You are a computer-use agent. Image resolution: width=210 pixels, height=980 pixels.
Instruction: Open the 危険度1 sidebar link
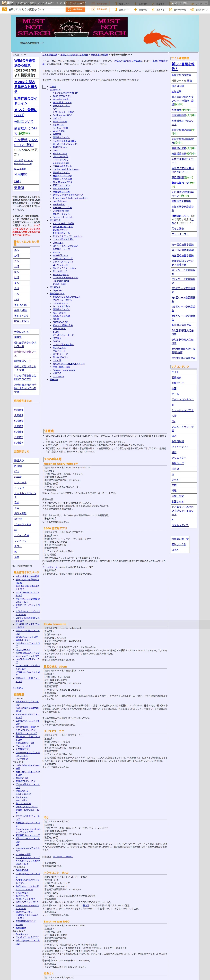coord(19,410)
